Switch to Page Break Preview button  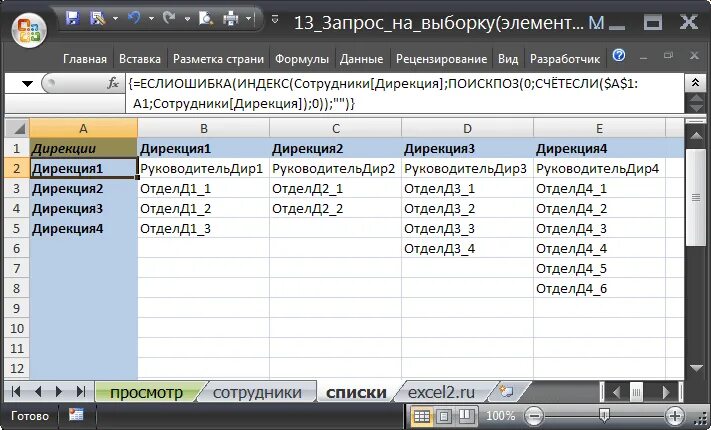pyautogui.click(x=465, y=416)
